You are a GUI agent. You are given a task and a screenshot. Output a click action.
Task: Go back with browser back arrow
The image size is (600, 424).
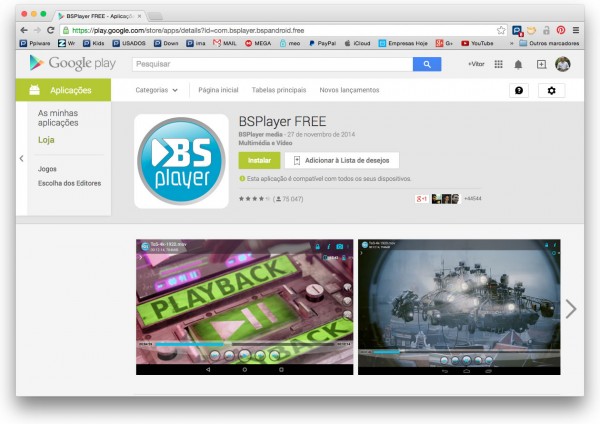(x=24, y=30)
